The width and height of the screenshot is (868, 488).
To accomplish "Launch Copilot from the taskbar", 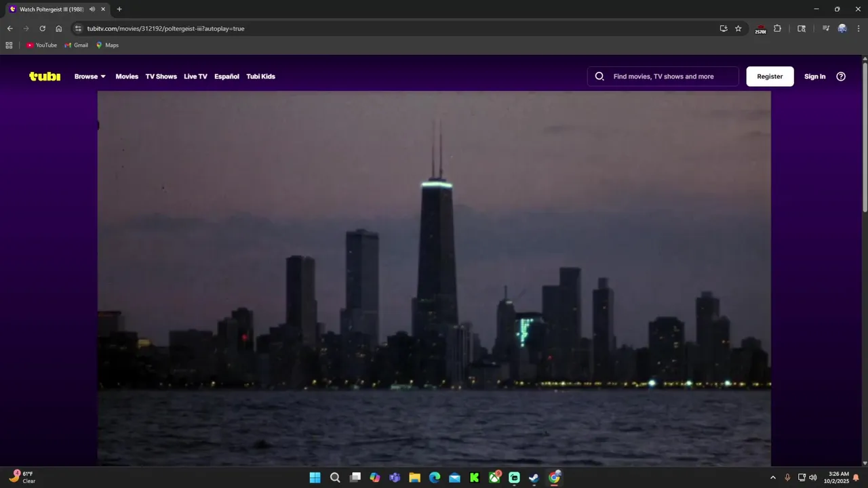I will click(x=375, y=477).
